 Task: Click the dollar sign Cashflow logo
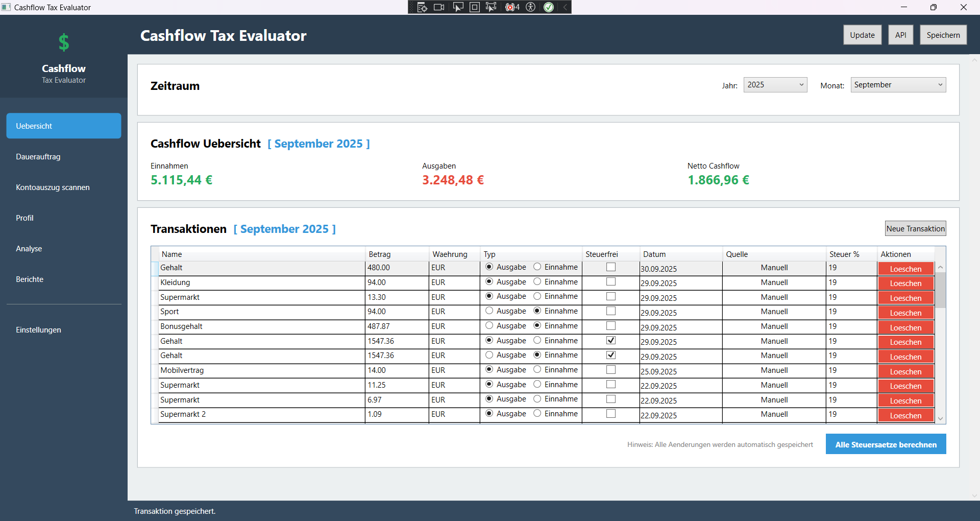tap(63, 42)
